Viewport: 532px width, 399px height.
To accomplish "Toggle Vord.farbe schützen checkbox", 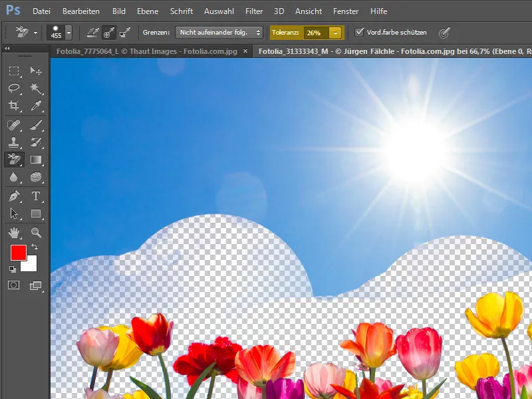I will (x=359, y=33).
